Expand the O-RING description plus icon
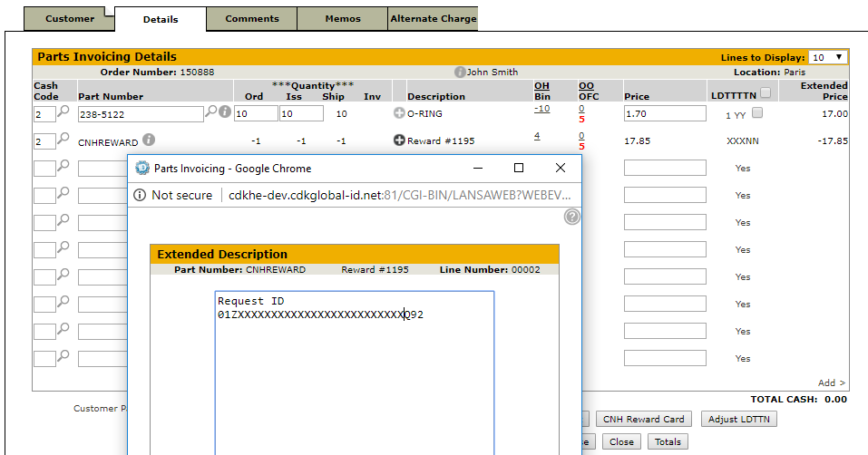 coord(399,114)
